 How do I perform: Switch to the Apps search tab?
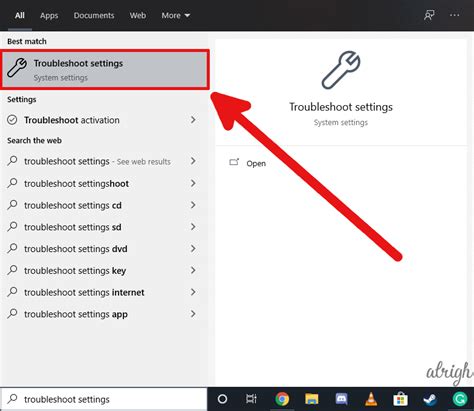(49, 15)
